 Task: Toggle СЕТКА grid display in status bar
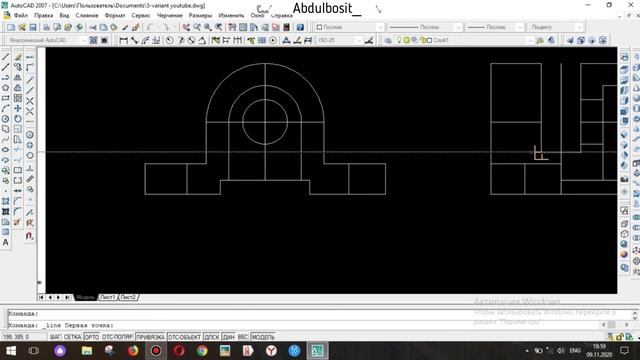click(x=72, y=337)
